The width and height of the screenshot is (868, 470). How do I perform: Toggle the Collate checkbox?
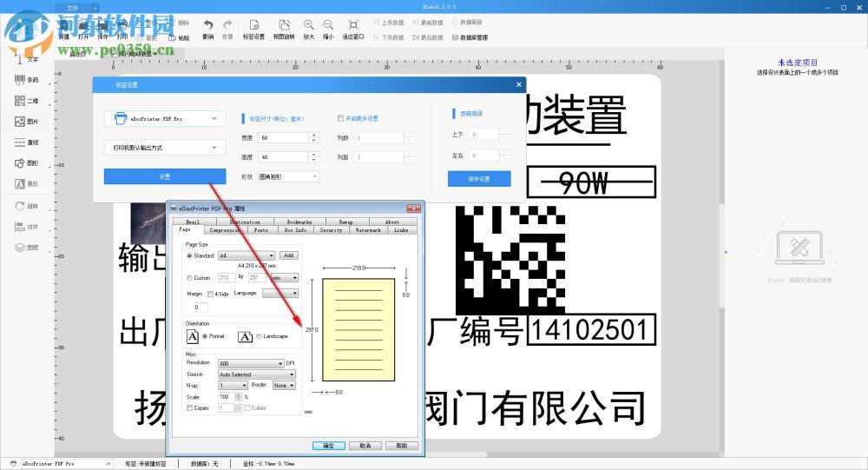pos(247,408)
